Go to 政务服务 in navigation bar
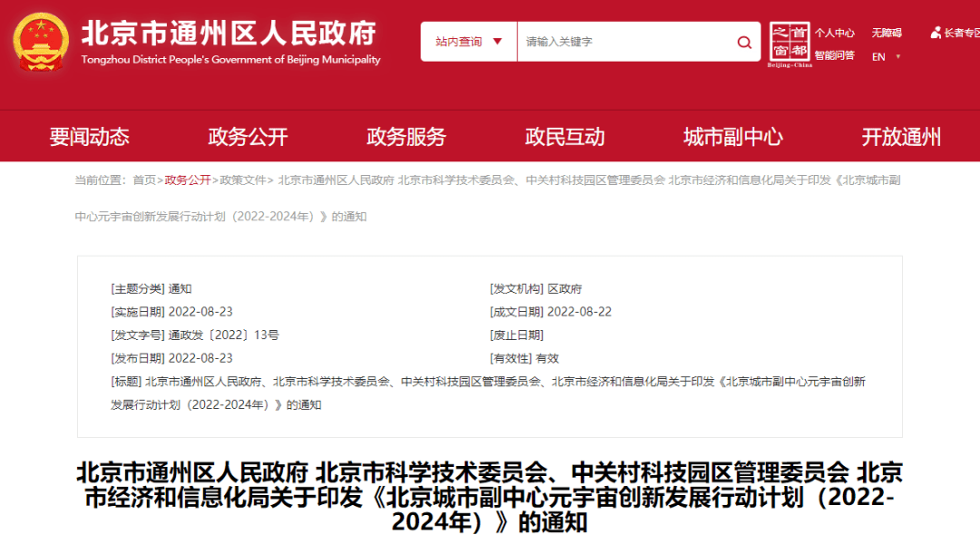This screenshot has height=544, width=980. click(407, 137)
